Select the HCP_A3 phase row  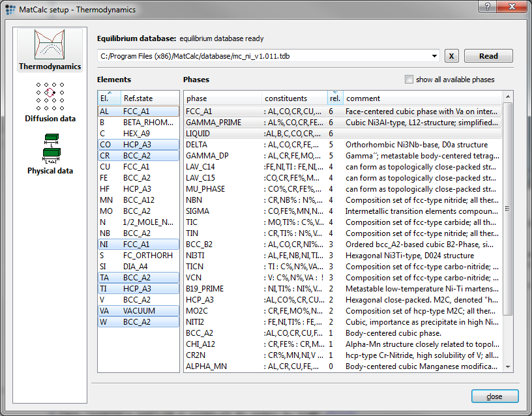[343, 300]
